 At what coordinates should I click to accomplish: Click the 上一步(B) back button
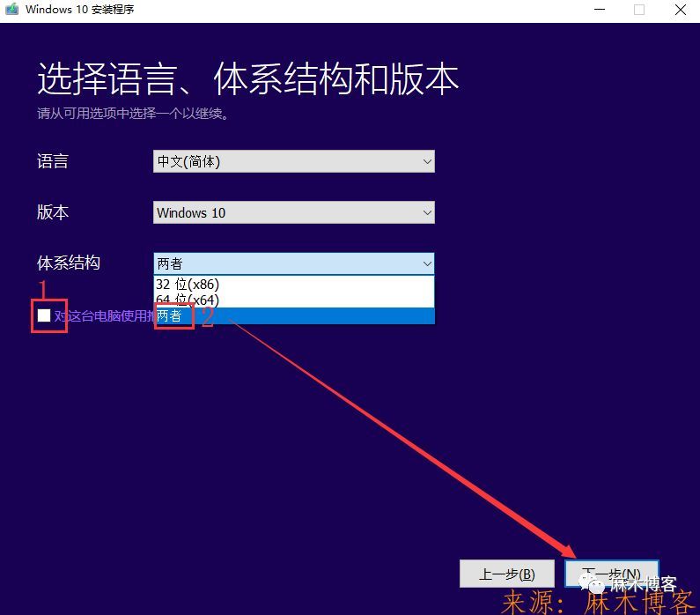click(x=506, y=574)
